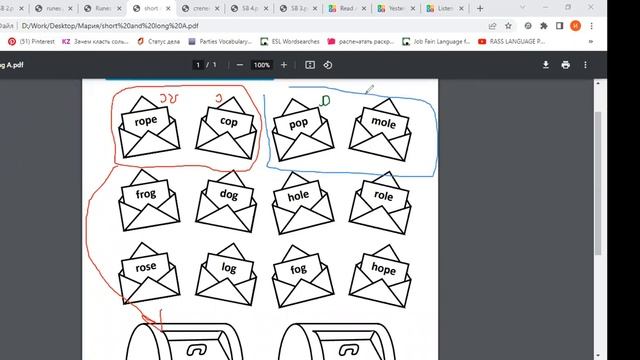Download the PDF file

click(546, 65)
